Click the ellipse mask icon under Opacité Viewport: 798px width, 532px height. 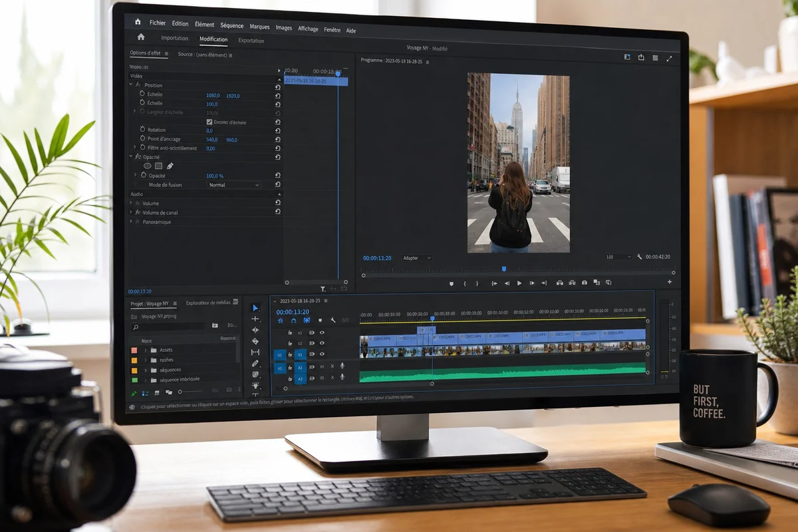148,166
